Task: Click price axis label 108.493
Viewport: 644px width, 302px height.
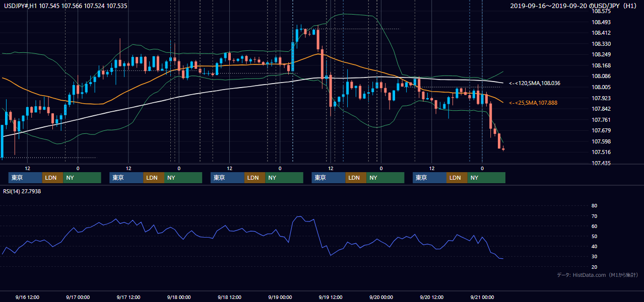Action: pyautogui.click(x=601, y=22)
